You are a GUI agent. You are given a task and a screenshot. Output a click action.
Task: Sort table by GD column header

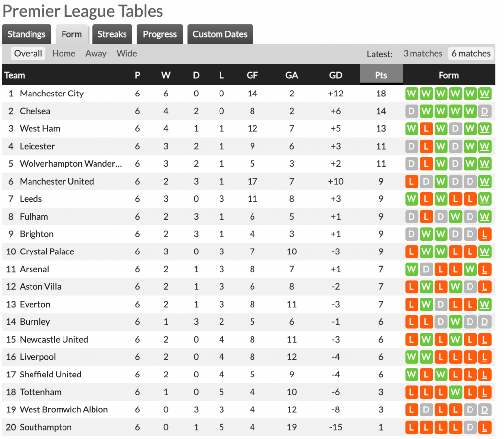click(x=335, y=75)
